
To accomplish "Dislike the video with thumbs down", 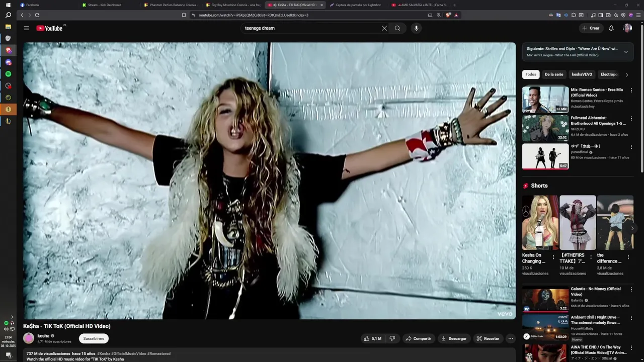I will point(392,338).
